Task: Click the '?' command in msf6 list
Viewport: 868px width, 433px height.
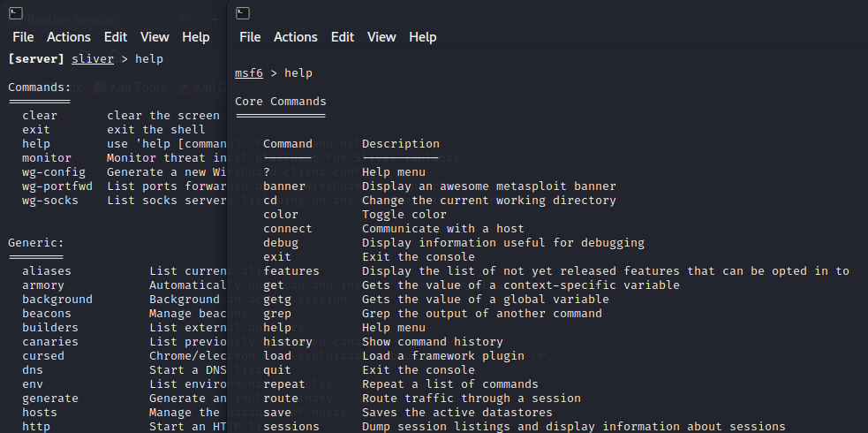Action: click(x=267, y=172)
